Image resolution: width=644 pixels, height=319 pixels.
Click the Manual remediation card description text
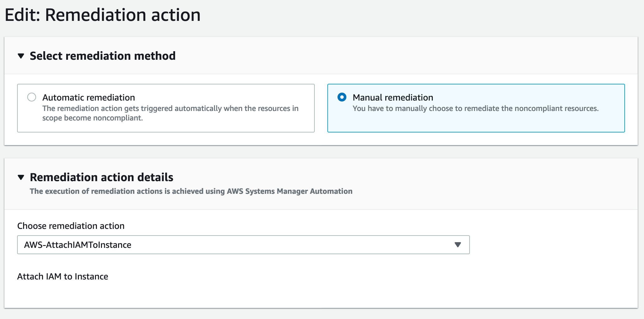476,108
